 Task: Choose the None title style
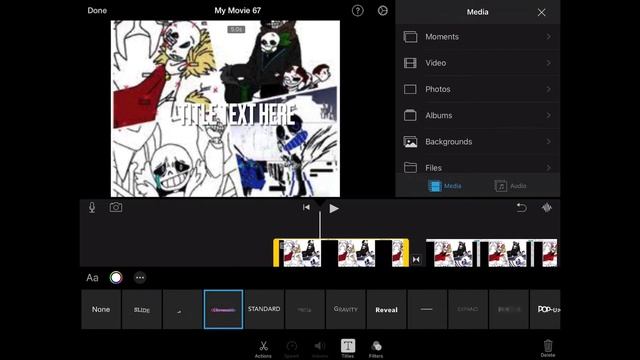(101, 309)
